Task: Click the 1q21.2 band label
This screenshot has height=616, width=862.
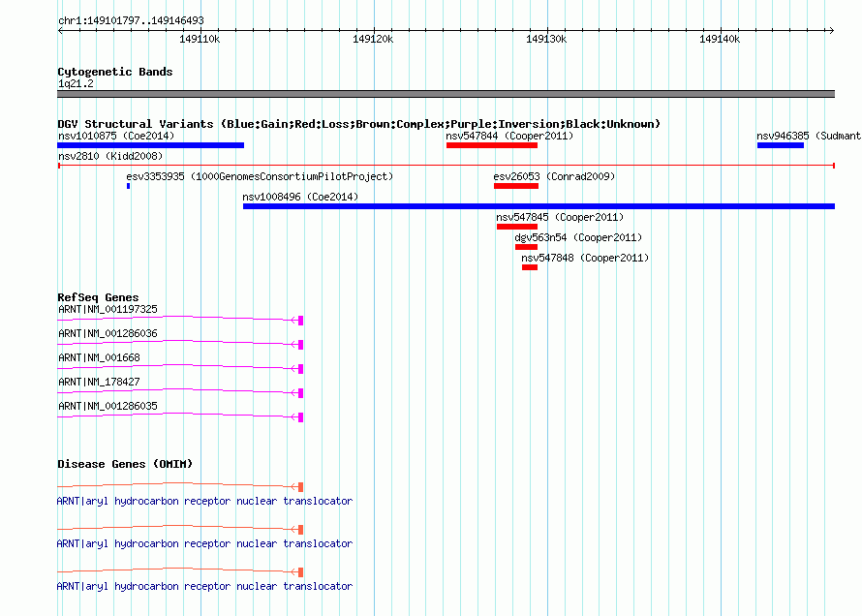Action: click(x=76, y=83)
